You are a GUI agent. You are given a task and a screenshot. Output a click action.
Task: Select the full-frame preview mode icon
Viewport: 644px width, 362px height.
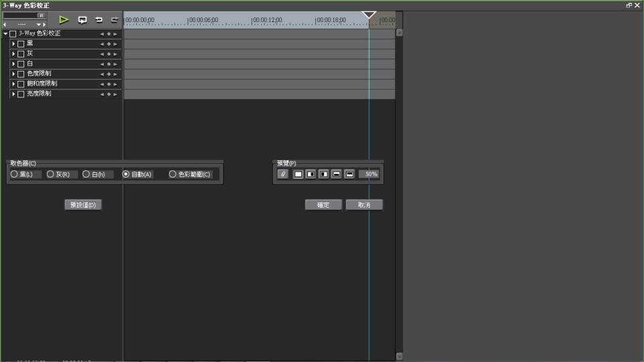point(299,174)
